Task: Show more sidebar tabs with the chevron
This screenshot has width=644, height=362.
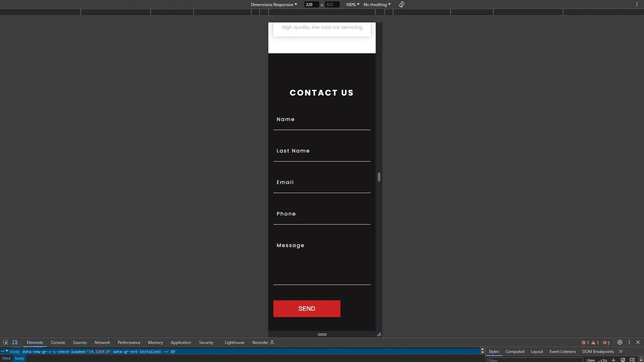Action: coord(621,351)
